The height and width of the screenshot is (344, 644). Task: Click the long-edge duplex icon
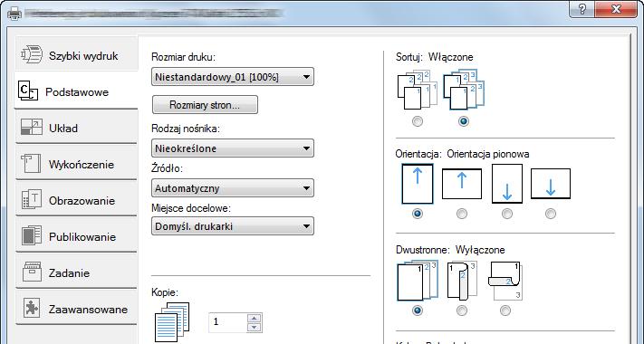coord(462,282)
